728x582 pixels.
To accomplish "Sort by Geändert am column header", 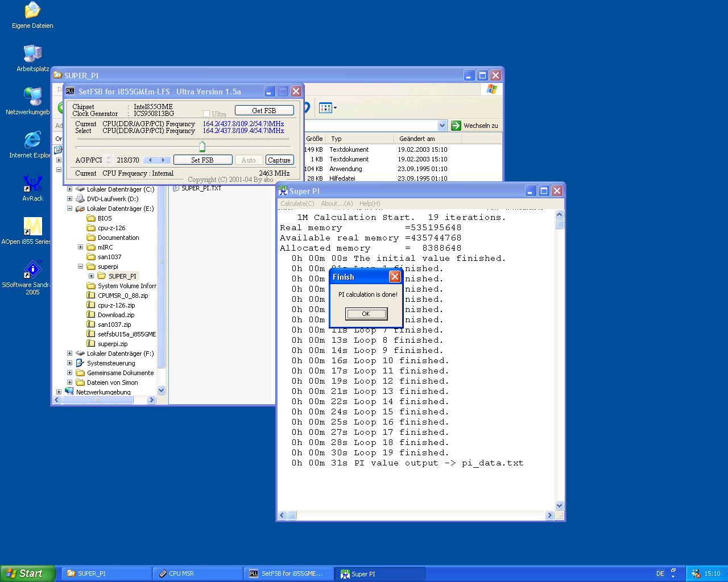I will click(x=428, y=139).
